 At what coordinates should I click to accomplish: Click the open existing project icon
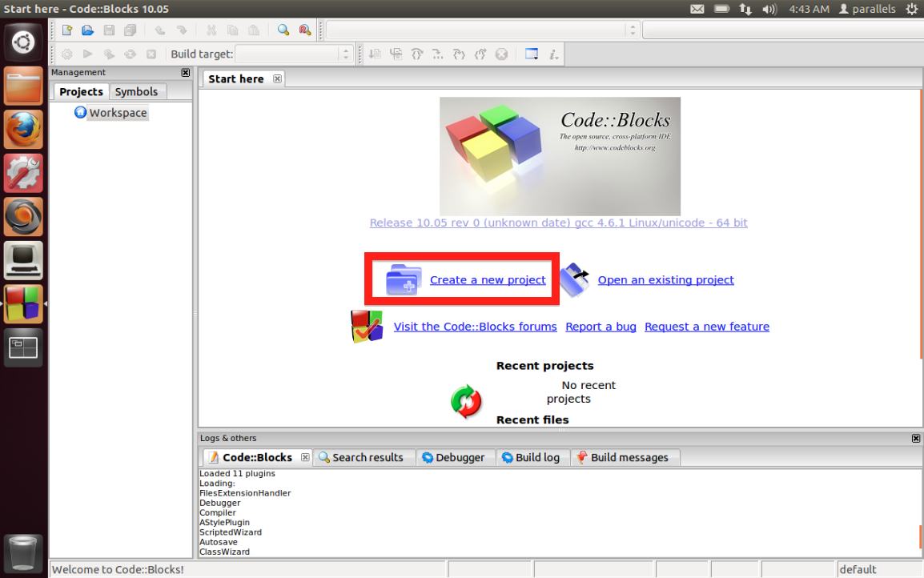(x=575, y=279)
